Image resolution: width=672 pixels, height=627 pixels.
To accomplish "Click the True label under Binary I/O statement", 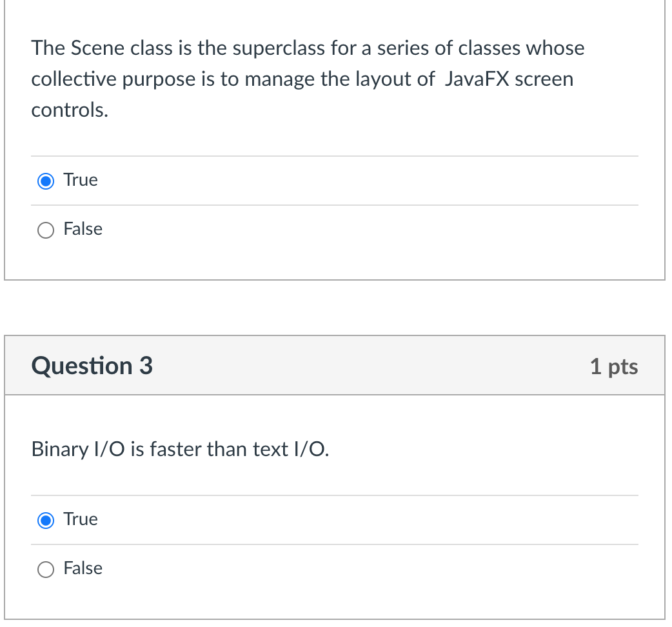I will (81, 519).
